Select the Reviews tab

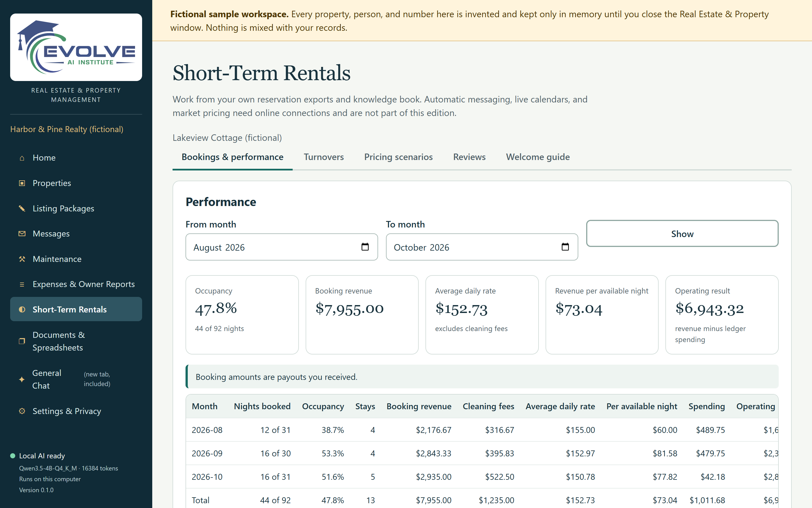[x=469, y=157]
